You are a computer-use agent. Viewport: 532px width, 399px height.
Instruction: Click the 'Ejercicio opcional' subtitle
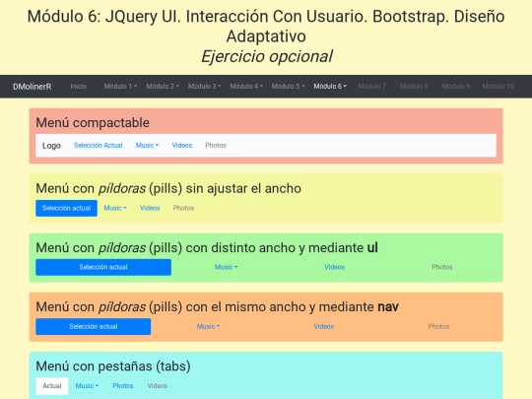[x=266, y=56]
